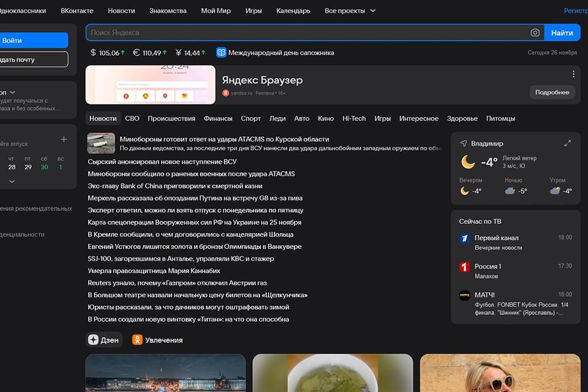Open Мой Мир in the top navigation
Screen dimensions: 588x392
click(x=216, y=11)
